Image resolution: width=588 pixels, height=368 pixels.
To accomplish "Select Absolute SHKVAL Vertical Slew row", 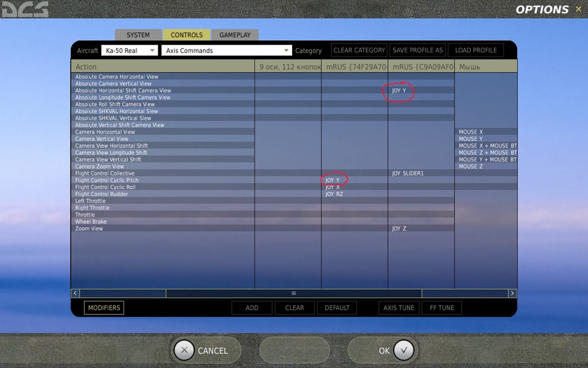I will click(163, 118).
